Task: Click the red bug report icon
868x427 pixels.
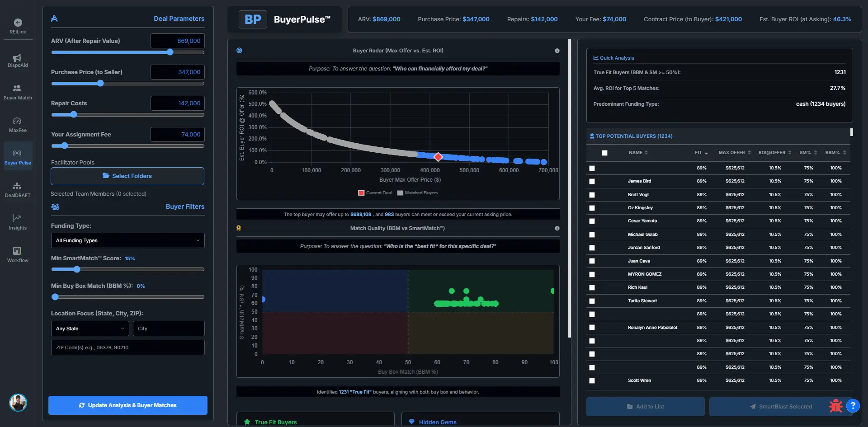Action: [x=835, y=406]
